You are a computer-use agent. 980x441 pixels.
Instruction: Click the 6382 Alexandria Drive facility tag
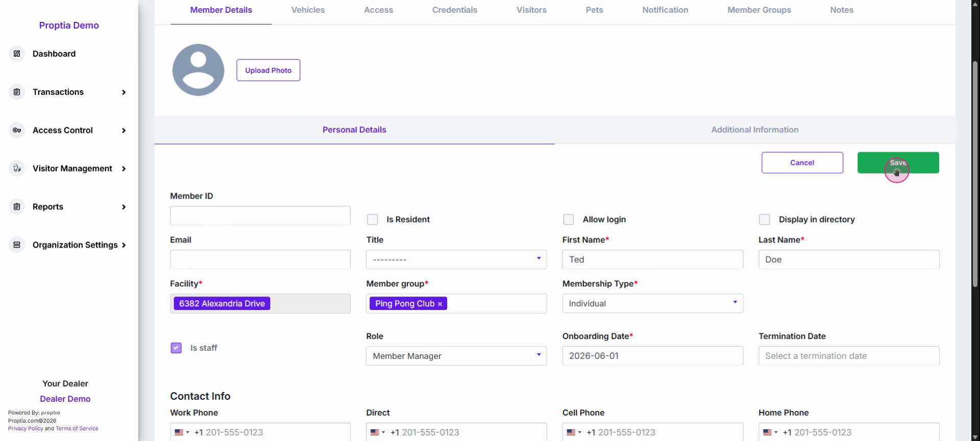pos(222,303)
